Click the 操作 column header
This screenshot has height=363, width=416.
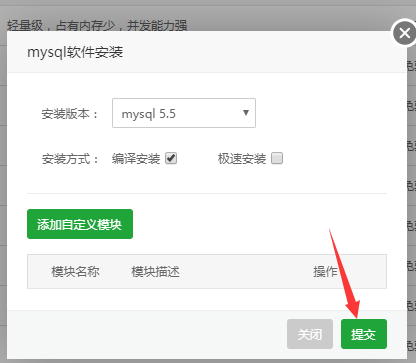pyautogui.click(x=325, y=272)
